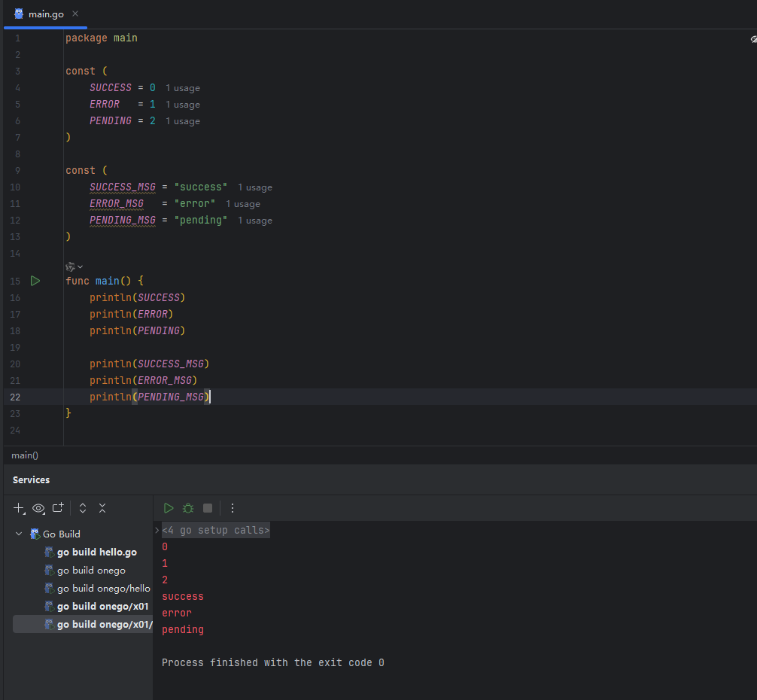Add a new service with plus icon
The height and width of the screenshot is (700, 757).
click(19, 508)
